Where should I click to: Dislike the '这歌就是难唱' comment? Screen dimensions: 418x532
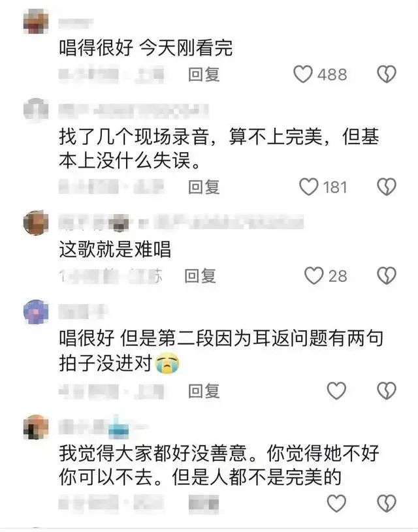[x=387, y=275]
